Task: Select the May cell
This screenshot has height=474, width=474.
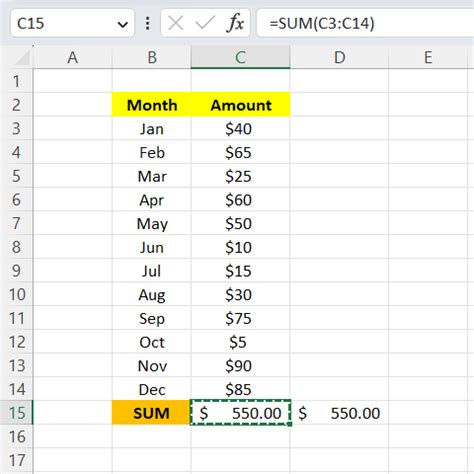Action: tap(152, 223)
